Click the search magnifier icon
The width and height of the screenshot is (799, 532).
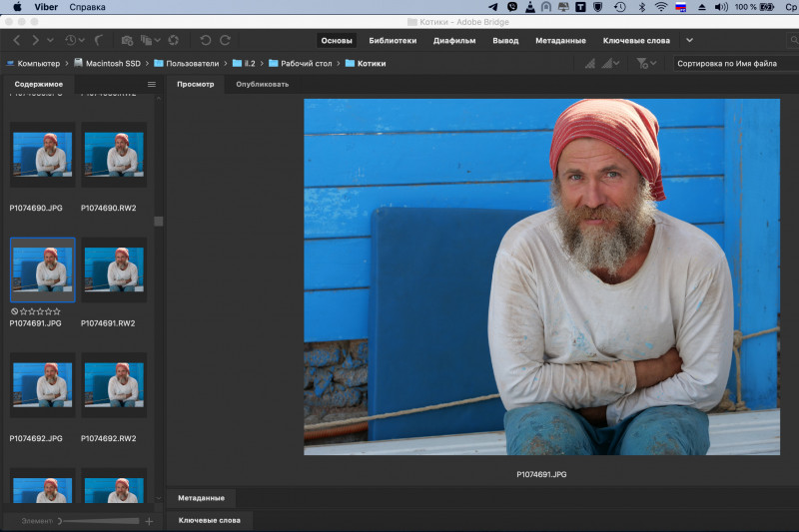pos(794,40)
